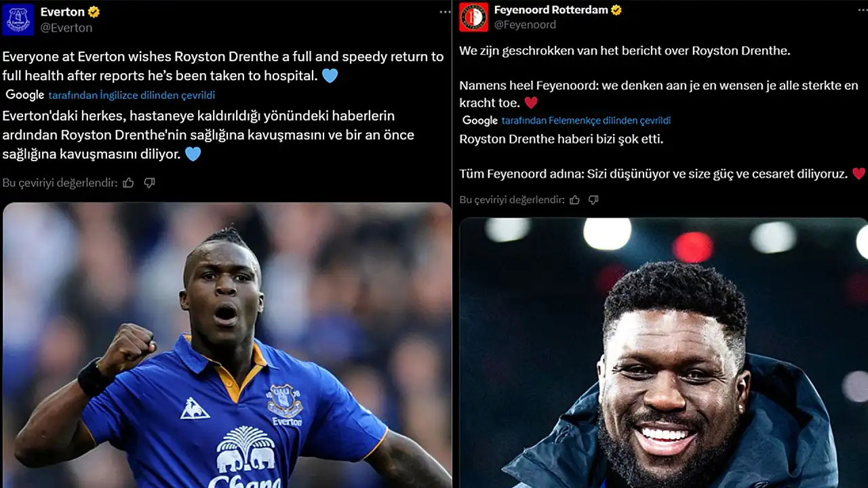Click the Google logo under Feyenoord's tweet
The height and width of the screenshot is (488, 868).
coord(480,121)
